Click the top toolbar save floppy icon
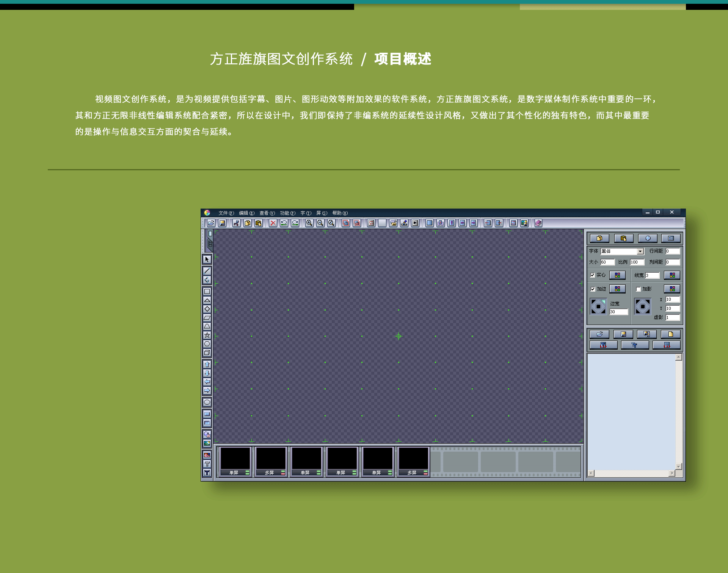Screen dimensions: 728x573 222,223
